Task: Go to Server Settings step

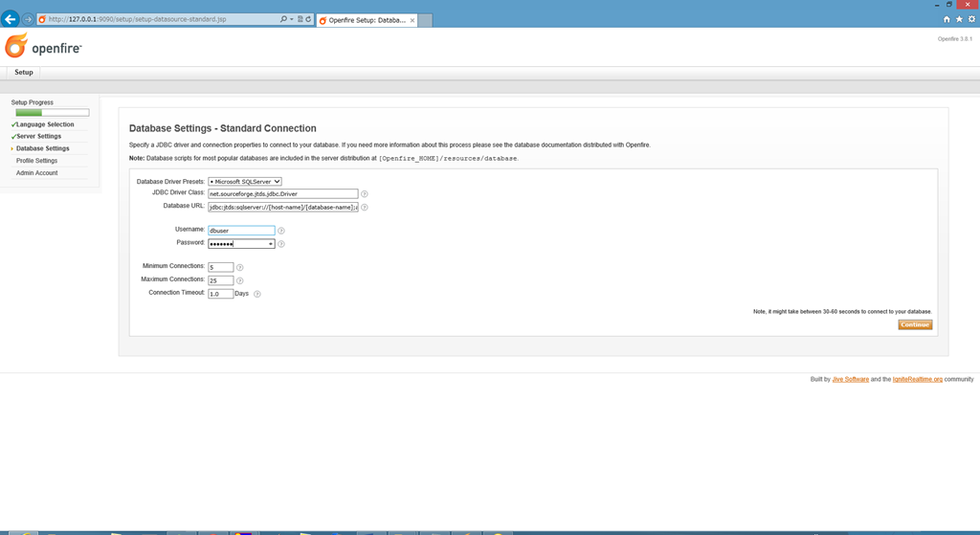Action: pyautogui.click(x=38, y=136)
